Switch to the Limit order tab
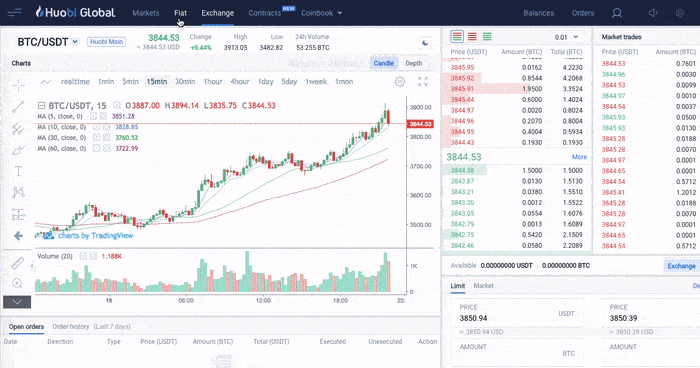 [x=458, y=286]
